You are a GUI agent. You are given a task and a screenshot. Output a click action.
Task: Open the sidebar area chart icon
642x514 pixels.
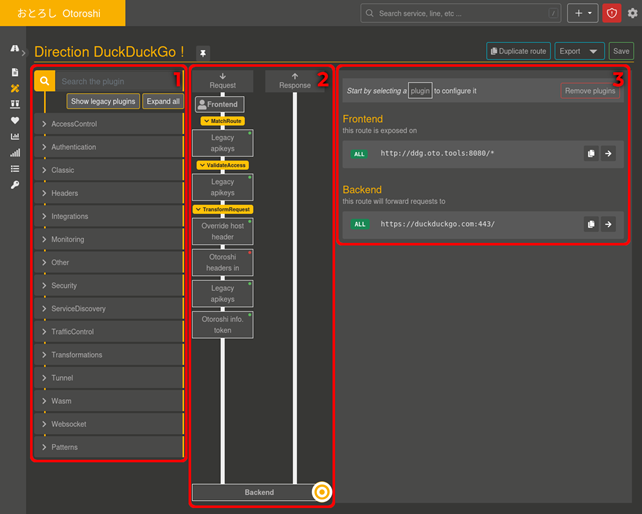click(x=15, y=136)
